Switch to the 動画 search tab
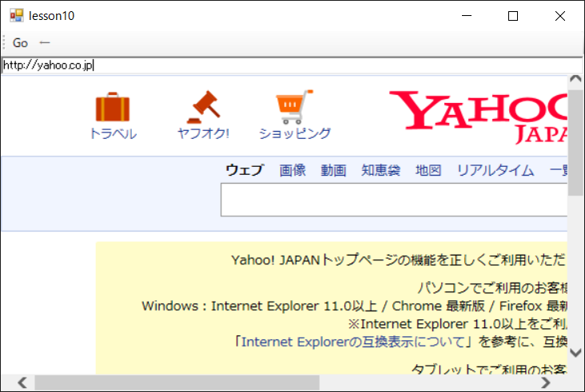This screenshot has width=585, height=392. pyautogui.click(x=333, y=170)
